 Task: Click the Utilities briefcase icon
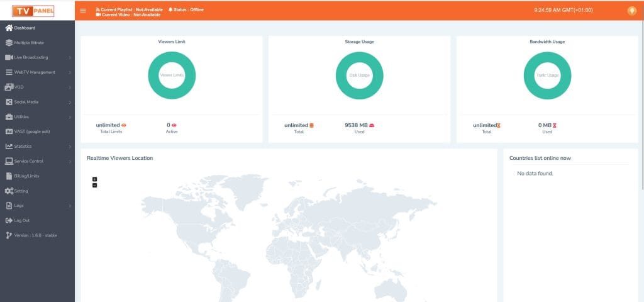click(9, 116)
